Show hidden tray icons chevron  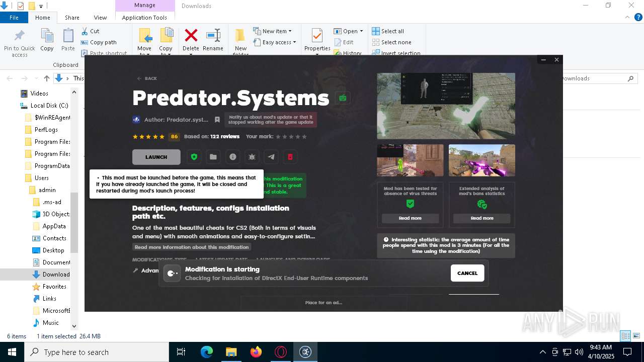pyautogui.click(x=542, y=352)
